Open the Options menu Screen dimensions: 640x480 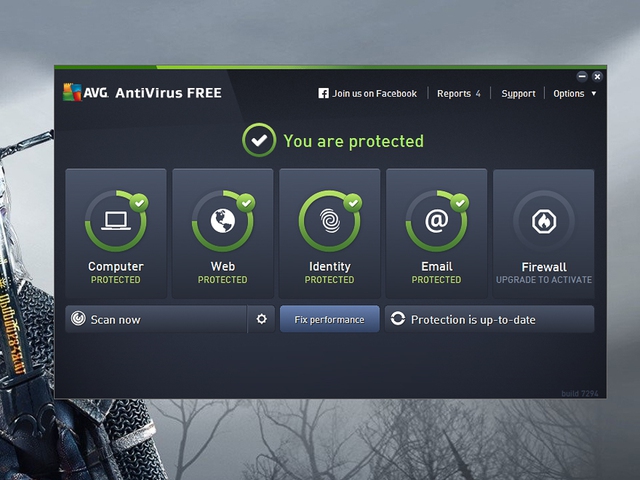[574, 93]
